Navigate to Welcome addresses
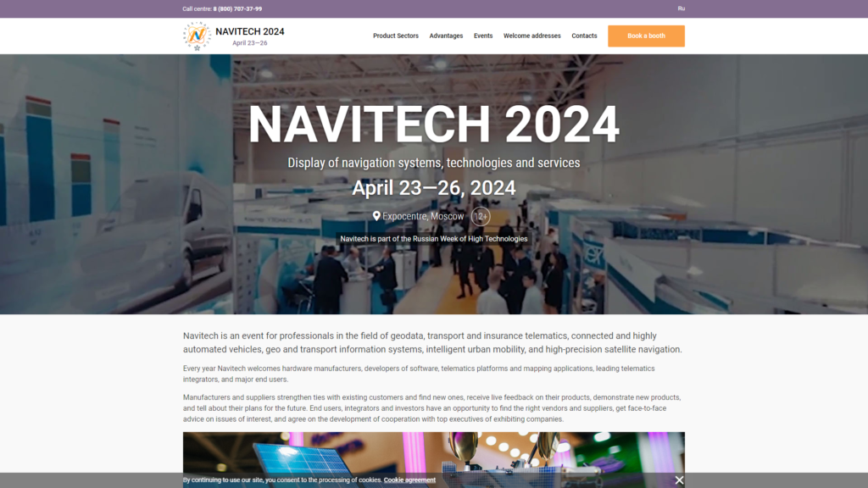This screenshot has width=868, height=488. pyautogui.click(x=532, y=36)
